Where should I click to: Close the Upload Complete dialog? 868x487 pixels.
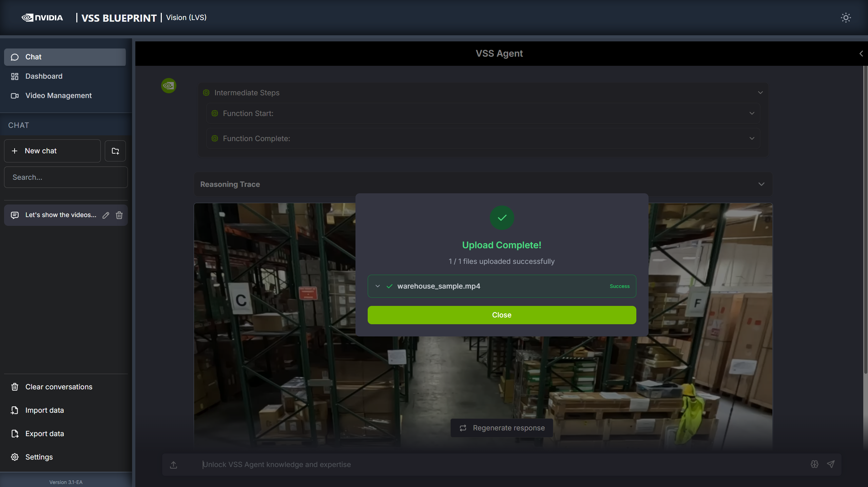coord(502,315)
